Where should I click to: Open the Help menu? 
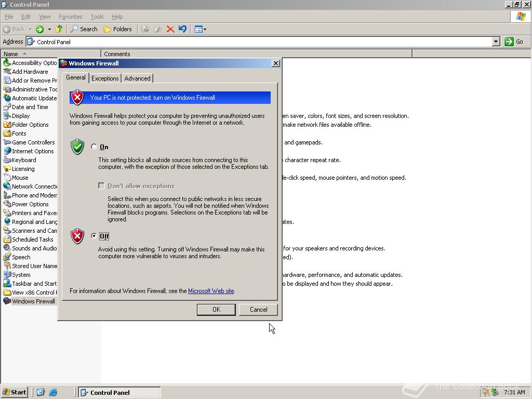[117, 17]
